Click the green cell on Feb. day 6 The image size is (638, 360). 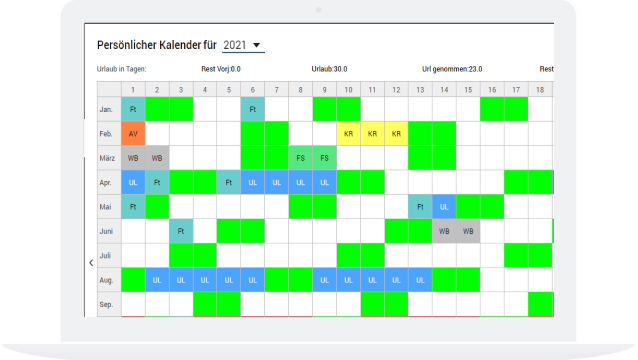(253, 134)
